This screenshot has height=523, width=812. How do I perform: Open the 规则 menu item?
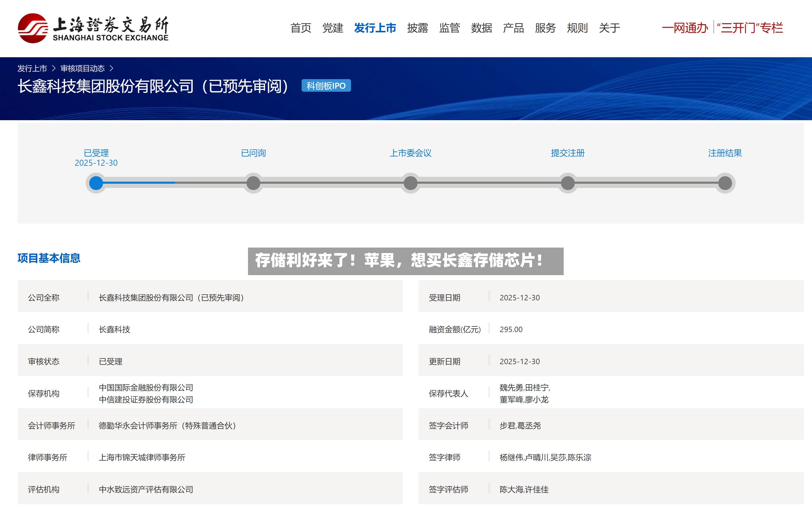tap(577, 28)
